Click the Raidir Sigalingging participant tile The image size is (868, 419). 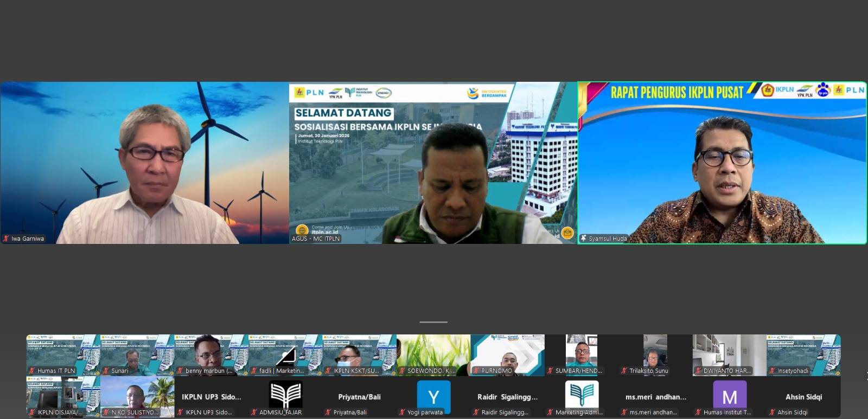[507, 397]
